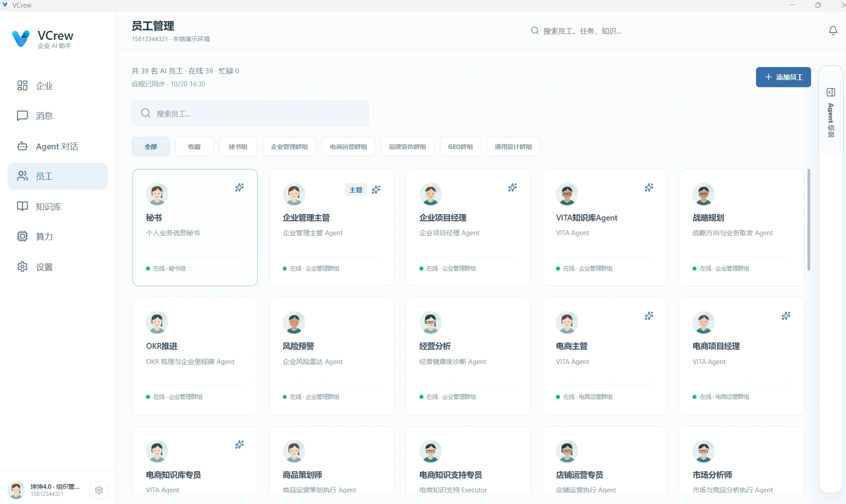Open 设置 settings in the sidebar

point(57,267)
